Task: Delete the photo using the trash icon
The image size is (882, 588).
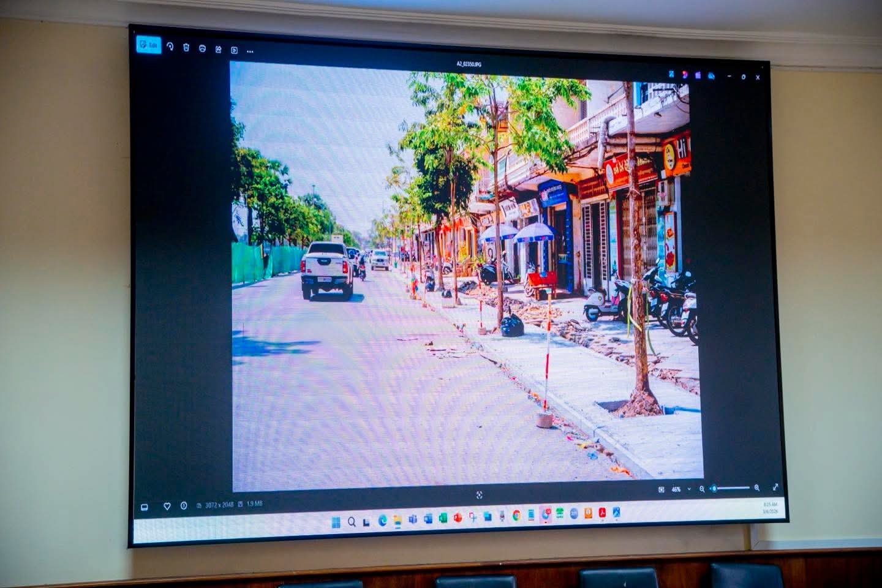Action: 186,48
